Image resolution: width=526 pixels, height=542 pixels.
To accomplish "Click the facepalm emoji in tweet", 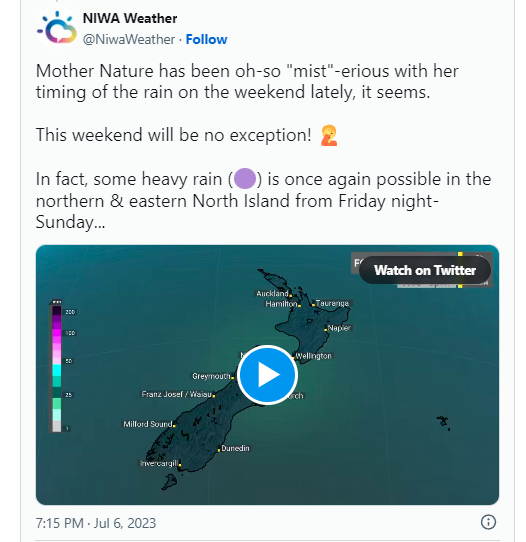I will (329, 135).
